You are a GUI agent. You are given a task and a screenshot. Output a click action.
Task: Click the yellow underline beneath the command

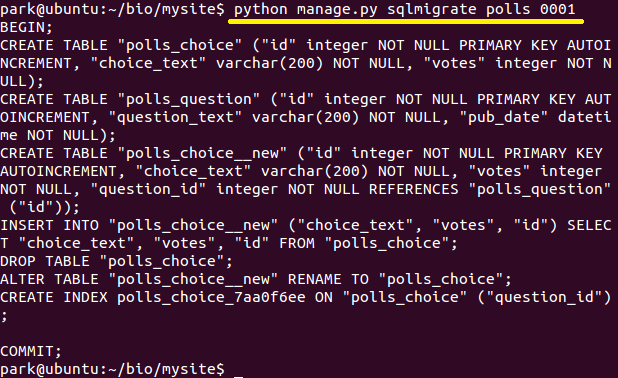click(406, 22)
